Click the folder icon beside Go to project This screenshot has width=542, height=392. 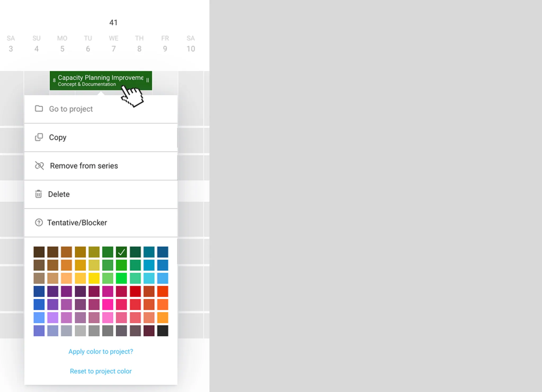point(39,109)
